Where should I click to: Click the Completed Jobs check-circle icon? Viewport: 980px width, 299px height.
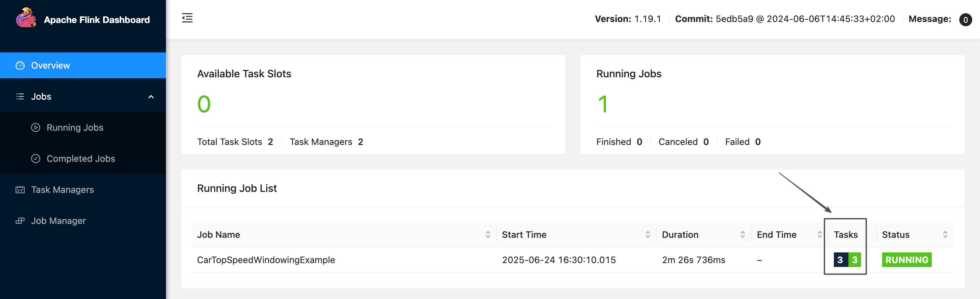(x=36, y=159)
